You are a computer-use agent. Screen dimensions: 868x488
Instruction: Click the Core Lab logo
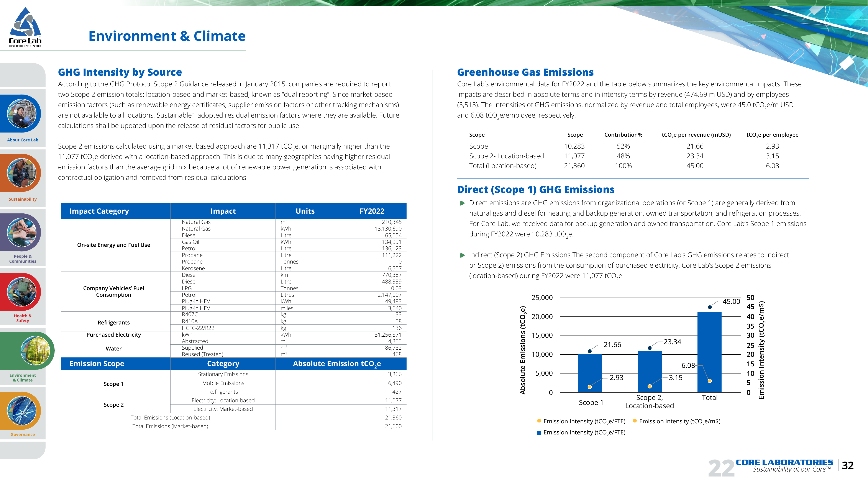pyautogui.click(x=25, y=28)
